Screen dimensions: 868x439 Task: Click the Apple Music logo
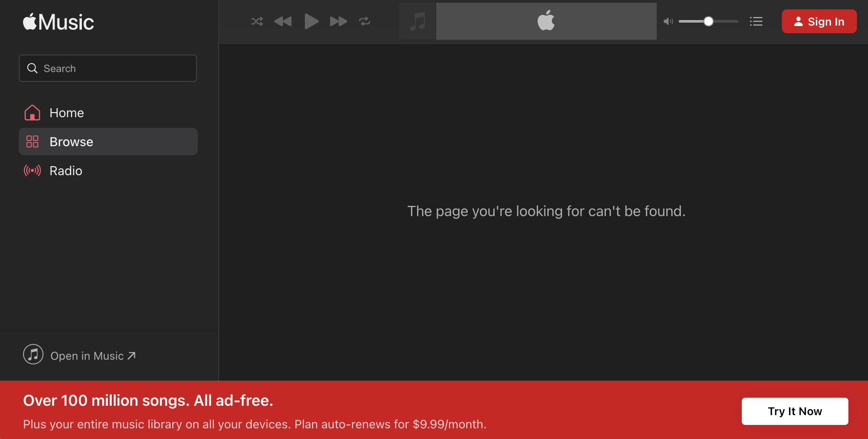pos(58,22)
